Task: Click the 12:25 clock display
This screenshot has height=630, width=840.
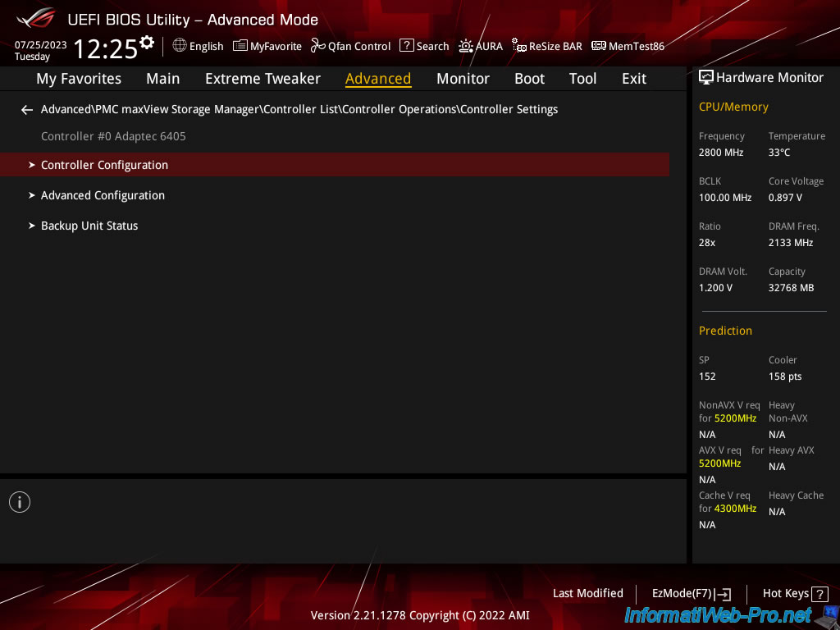Action: coord(106,48)
